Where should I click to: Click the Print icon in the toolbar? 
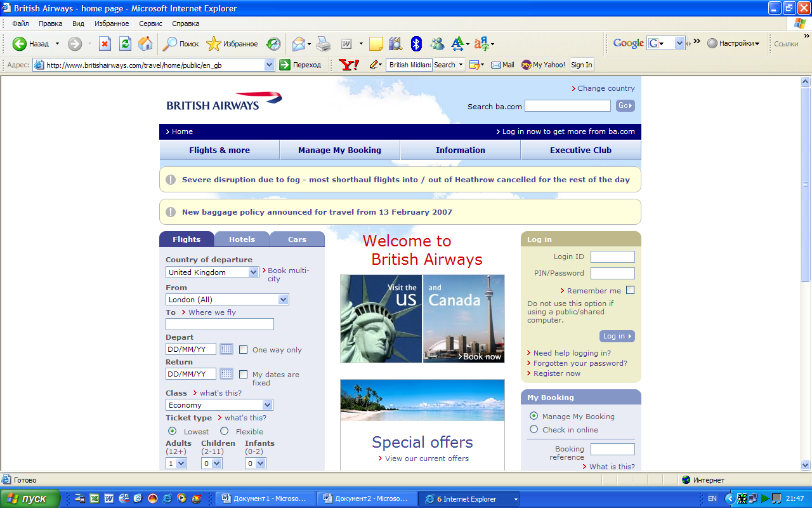coord(324,44)
